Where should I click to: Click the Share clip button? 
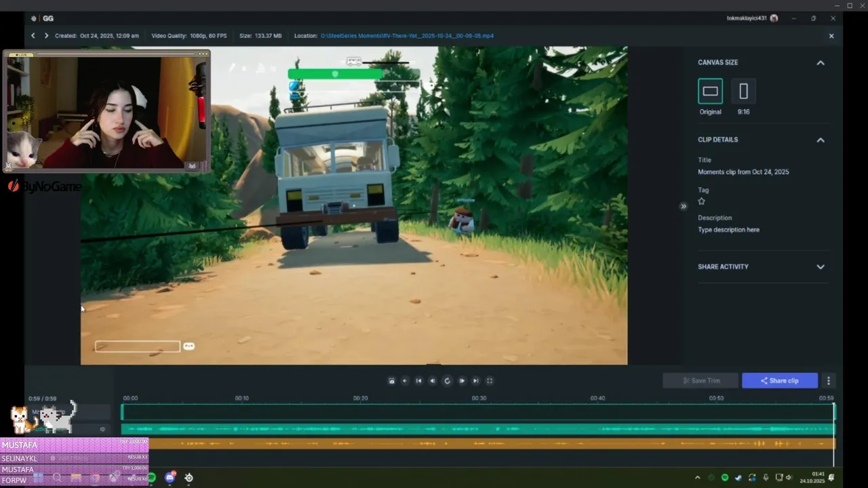[780, 380]
